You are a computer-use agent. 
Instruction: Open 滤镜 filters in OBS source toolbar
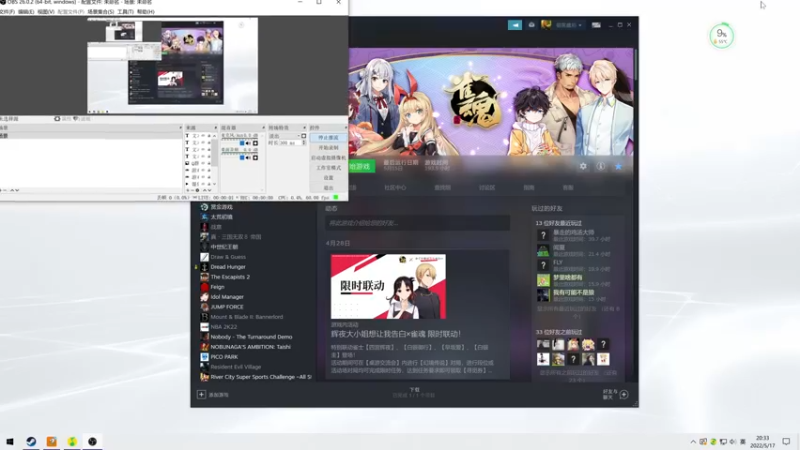[82, 119]
